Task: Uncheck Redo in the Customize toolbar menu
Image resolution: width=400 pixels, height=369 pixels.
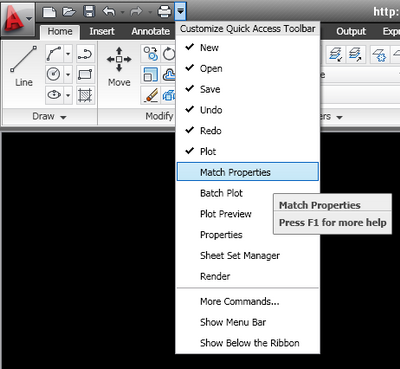Action: (x=247, y=131)
